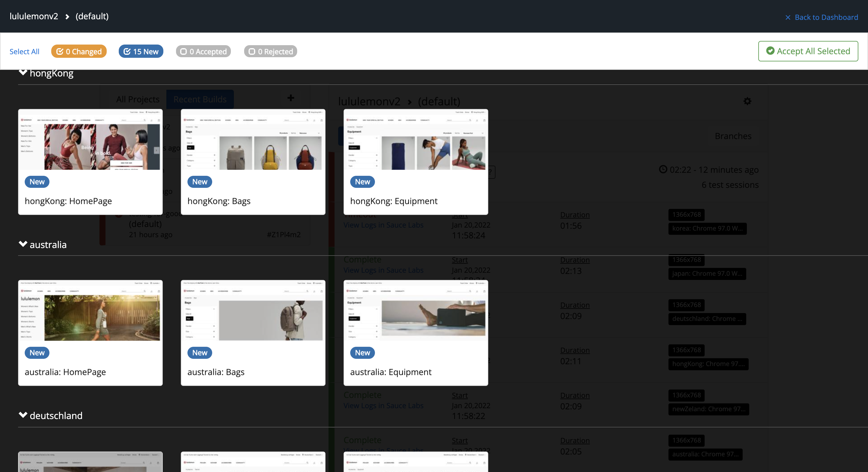
Task: Click the New badge on hongKong: Bags
Action: [x=200, y=182]
